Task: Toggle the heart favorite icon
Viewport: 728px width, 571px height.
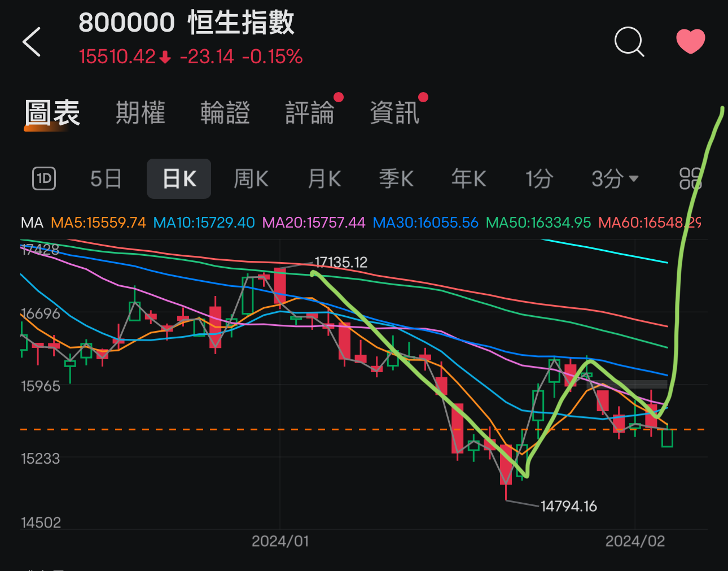Action: pos(691,41)
